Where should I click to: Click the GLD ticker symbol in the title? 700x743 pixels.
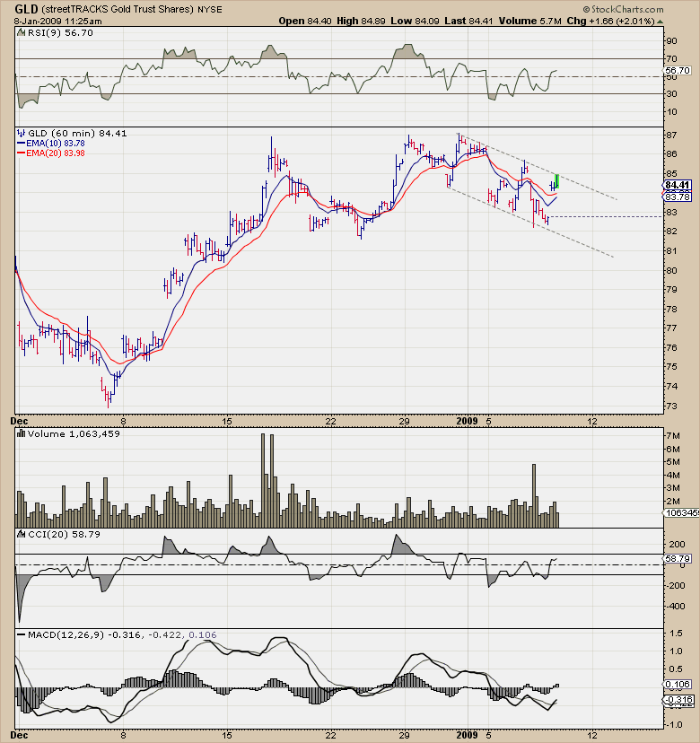click(26, 9)
